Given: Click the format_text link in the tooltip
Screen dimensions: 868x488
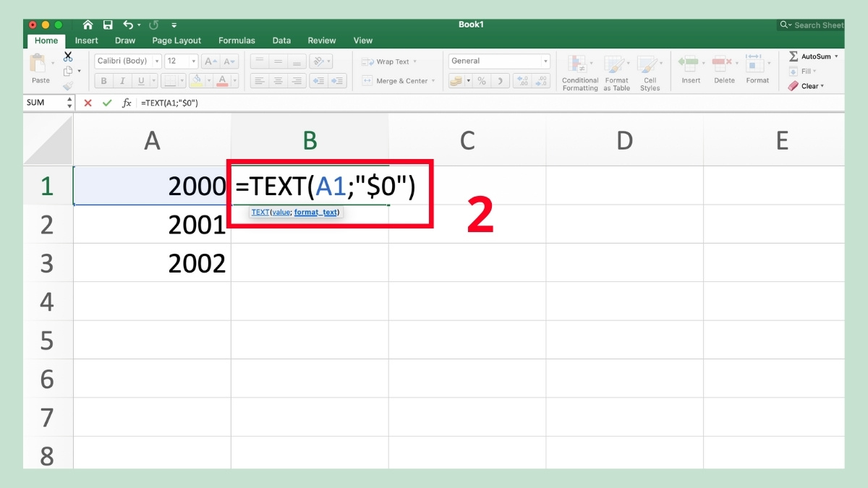Looking at the screenshot, I should click(316, 212).
